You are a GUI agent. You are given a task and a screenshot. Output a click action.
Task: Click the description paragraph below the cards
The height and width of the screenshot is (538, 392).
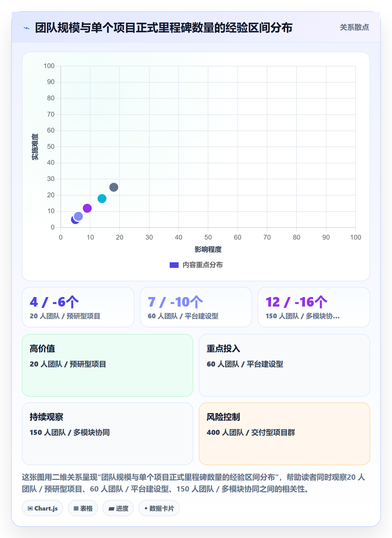coord(194,483)
